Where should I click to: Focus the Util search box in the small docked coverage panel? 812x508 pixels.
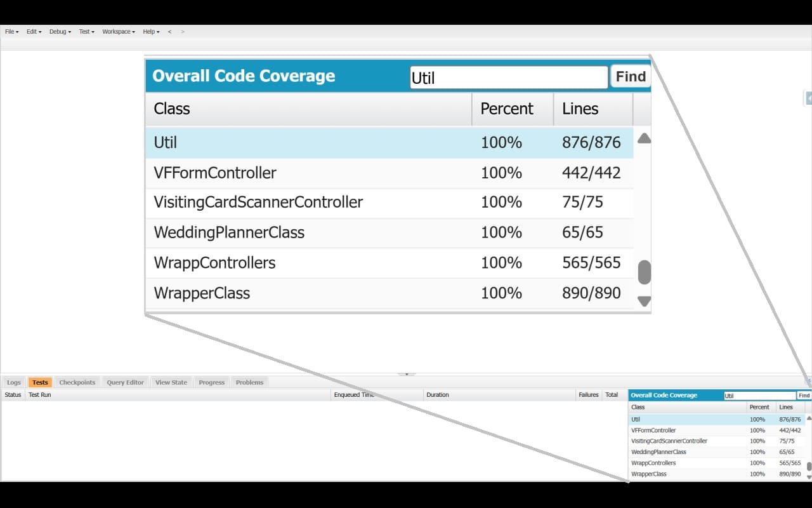click(x=760, y=396)
